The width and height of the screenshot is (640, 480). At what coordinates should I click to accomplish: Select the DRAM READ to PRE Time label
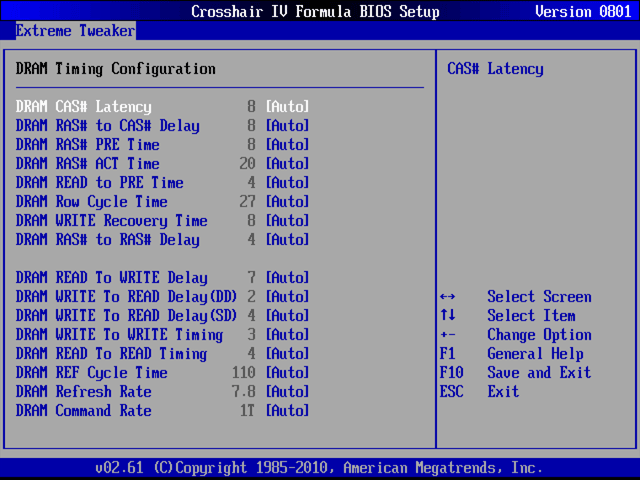pos(100,182)
